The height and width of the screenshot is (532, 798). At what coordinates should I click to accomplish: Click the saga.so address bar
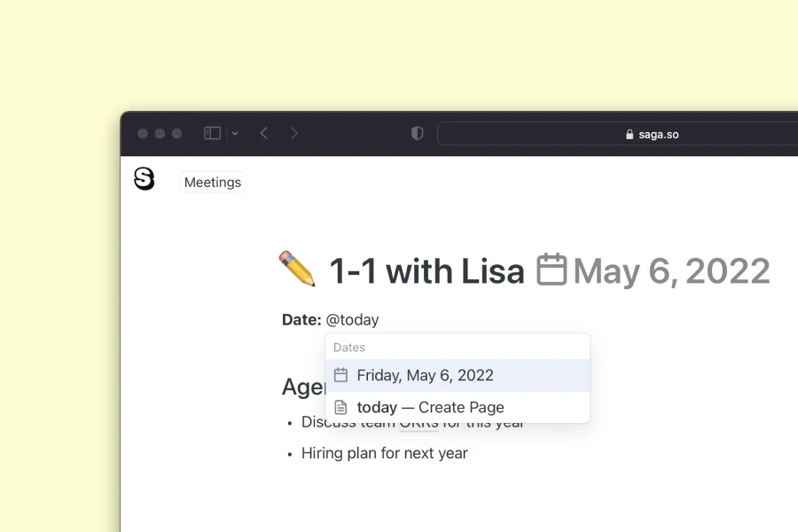[x=617, y=134]
